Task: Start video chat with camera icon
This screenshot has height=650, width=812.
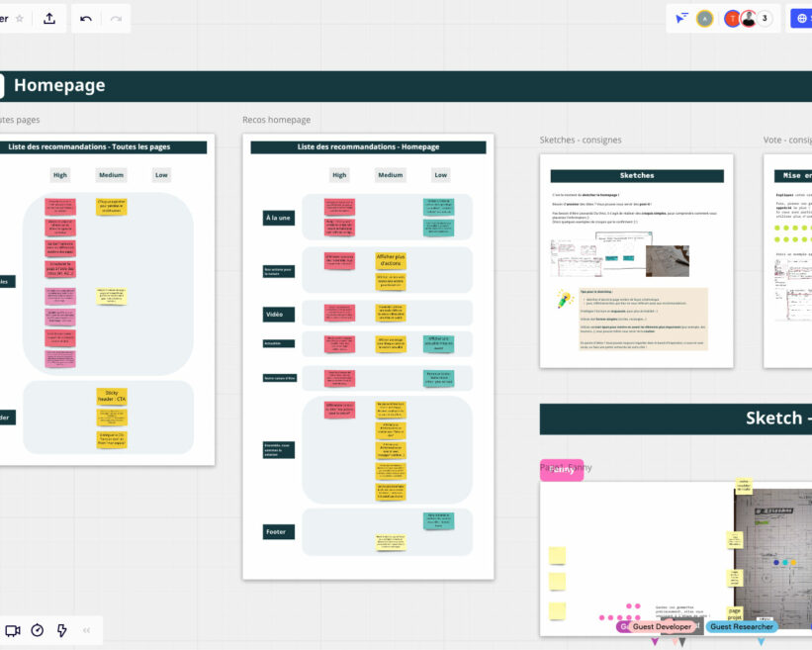Action: [x=13, y=630]
